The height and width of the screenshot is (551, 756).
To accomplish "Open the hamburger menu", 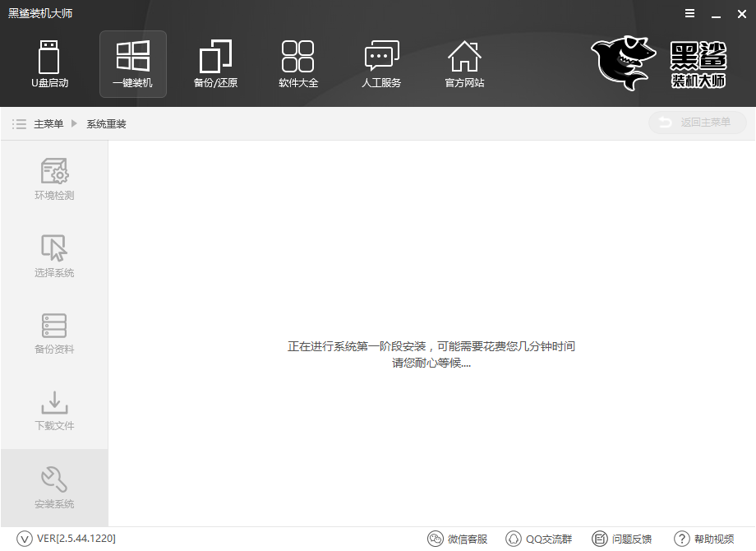I will tap(689, 13).
